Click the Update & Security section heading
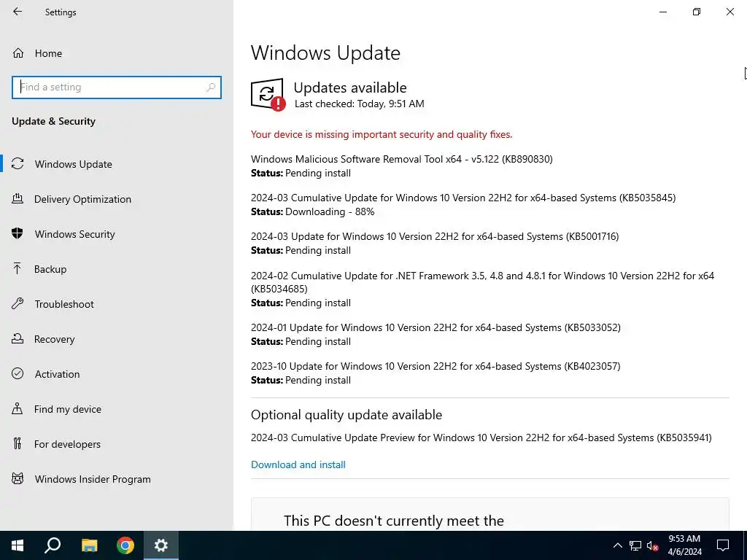Image resolution: width=747 pixels, height=560 pixels. click(53, 121)
